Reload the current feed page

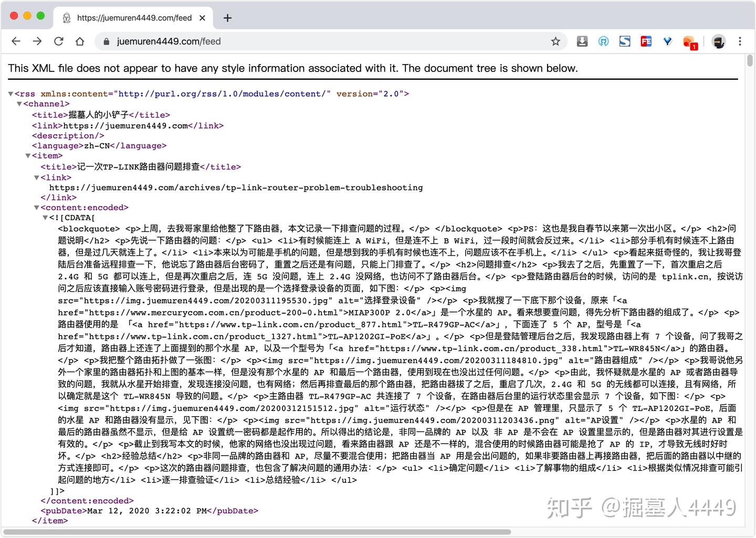tap(58, 41)
